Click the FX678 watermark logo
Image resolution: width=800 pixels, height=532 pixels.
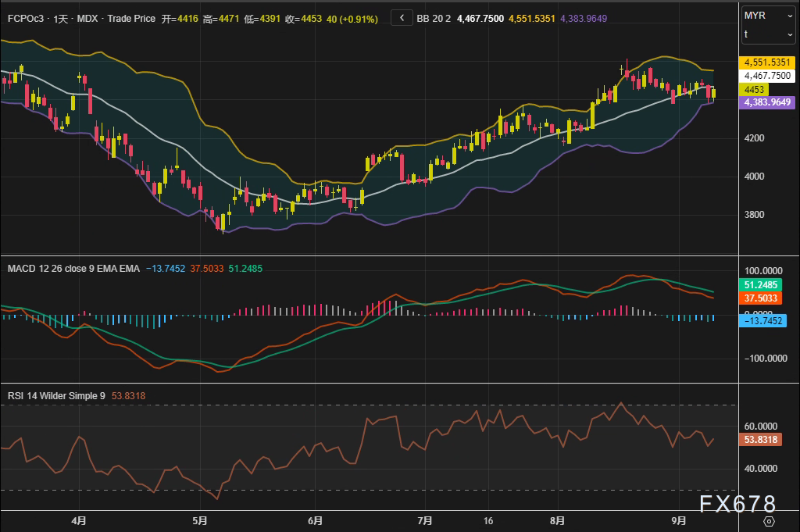[x=737, y=504]
